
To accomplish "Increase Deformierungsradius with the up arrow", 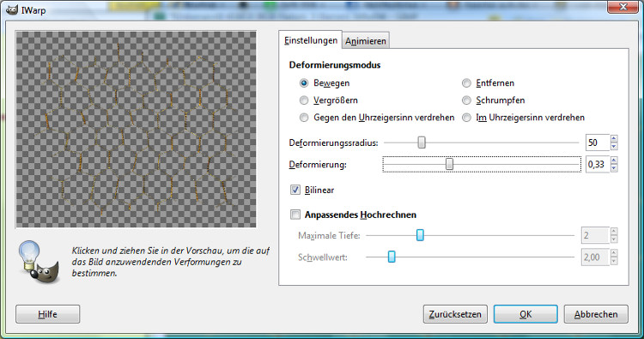I will (614, 139).
